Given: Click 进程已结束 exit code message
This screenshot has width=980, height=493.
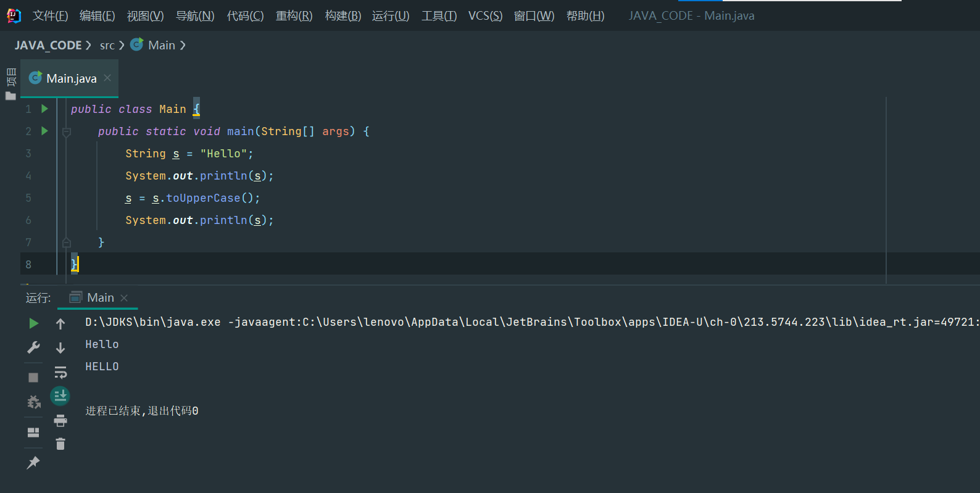Looking at the screenshot, I should [142, 411].
